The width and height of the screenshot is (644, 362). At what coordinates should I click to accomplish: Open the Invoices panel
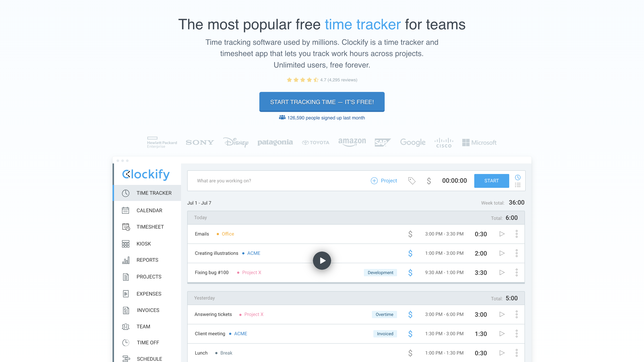148,309
